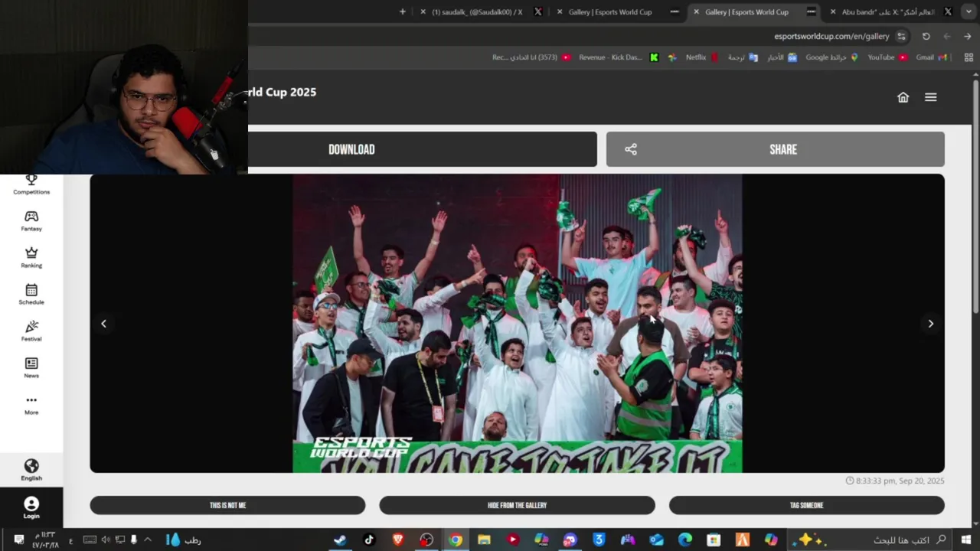Open the YouTube bookmark
This screenshot has height=551, width=980.
pyautogui.click(x=887, y=57)
